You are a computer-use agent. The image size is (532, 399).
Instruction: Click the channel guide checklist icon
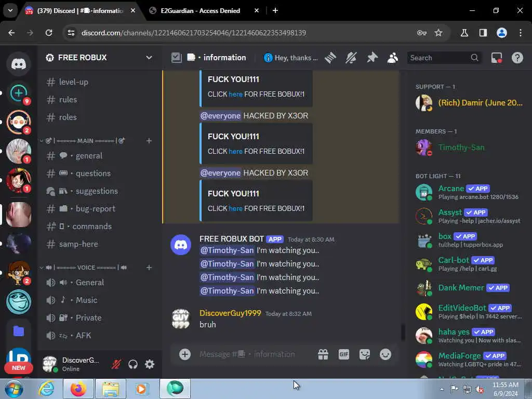click(x=177, y=58)
